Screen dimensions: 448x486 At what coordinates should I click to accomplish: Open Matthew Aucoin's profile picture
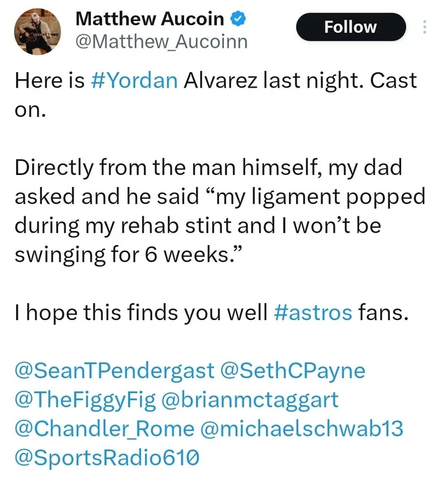pyautogui.click(x=38, y=32)
